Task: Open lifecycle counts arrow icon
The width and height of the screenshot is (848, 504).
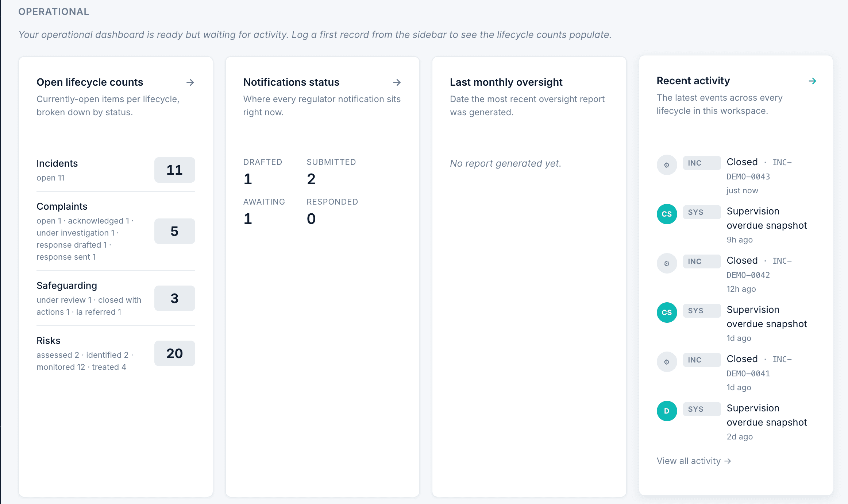Action: coord(190,82)
